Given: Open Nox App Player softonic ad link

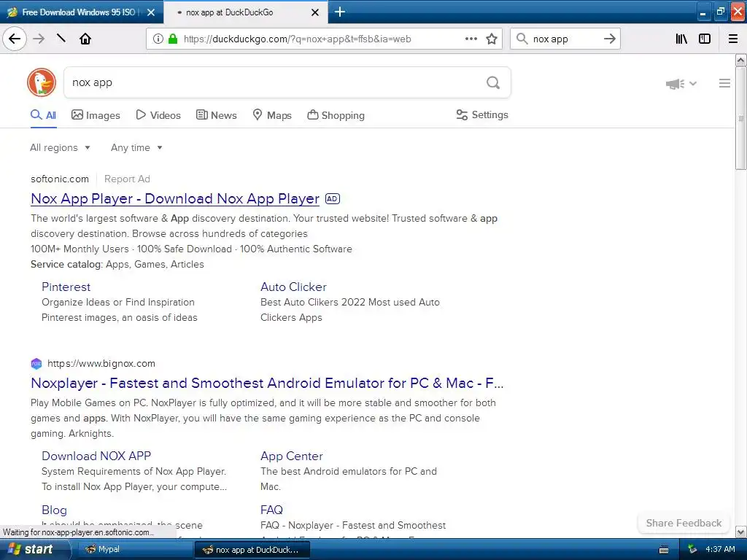Looking at the screenshot, I should pyautogui.click(x=175, y=198).
